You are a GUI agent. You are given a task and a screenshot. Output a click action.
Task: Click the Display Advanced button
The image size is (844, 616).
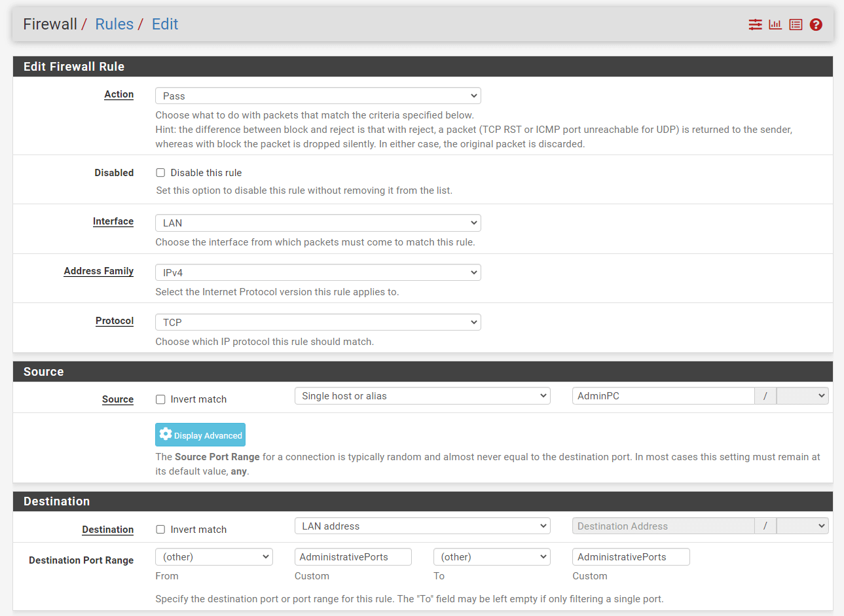coord(200,435)
